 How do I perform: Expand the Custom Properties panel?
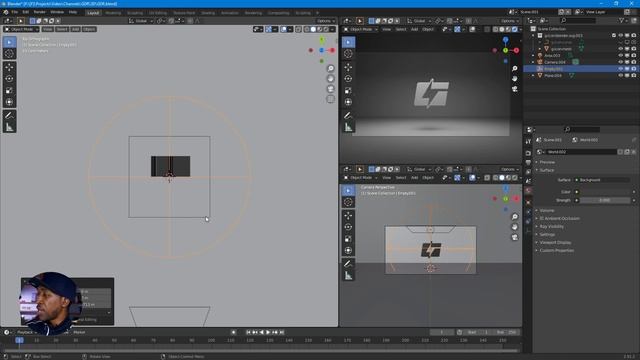[x=556, y=251]
